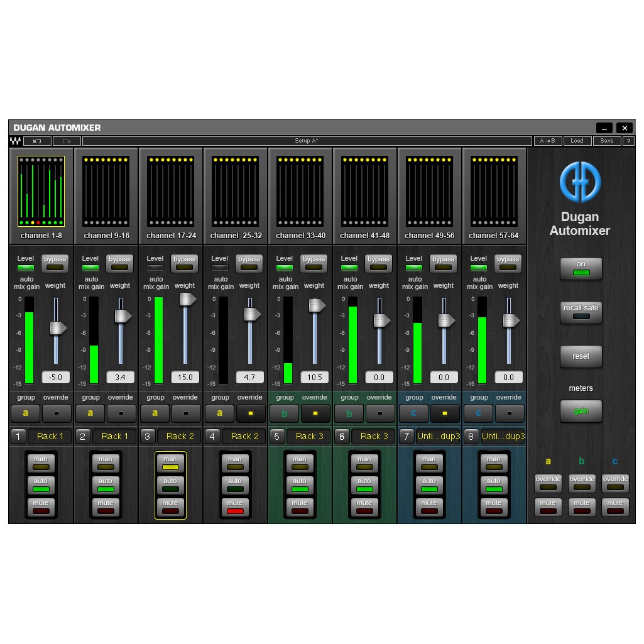Click the redo arrow icon

(67, 141)
